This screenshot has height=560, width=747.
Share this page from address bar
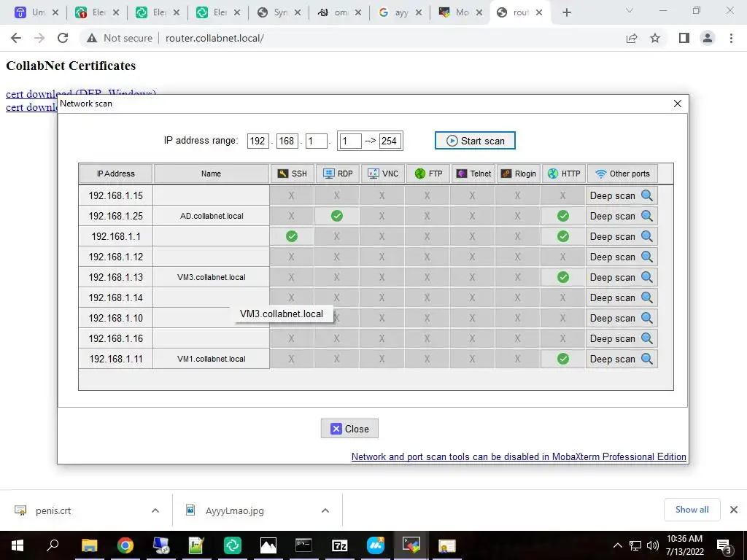[632, 38]
